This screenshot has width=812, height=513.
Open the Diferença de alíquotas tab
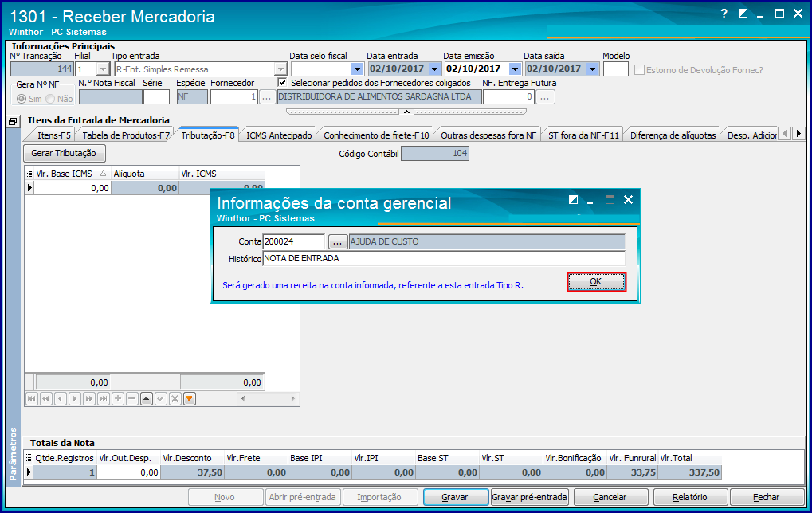coord(673,135)
